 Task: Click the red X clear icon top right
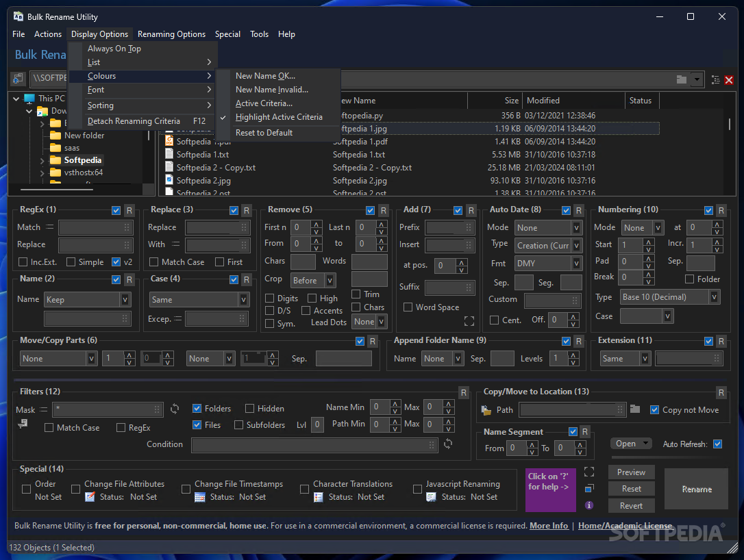click(729, 79)
